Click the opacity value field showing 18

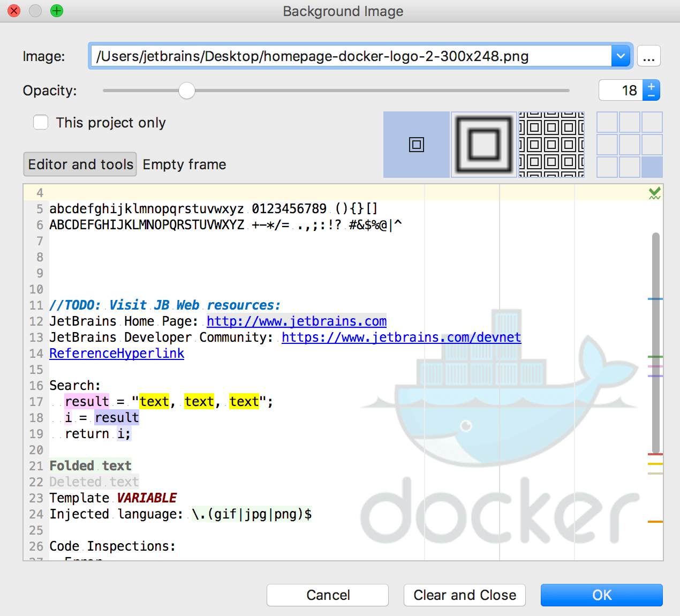(x=621, y=90)
